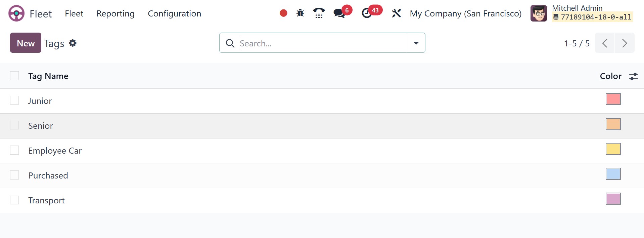The height and width of the screenshot is (238, 644).
Task: Open the Tags gear actions menu
Action: 73,43
